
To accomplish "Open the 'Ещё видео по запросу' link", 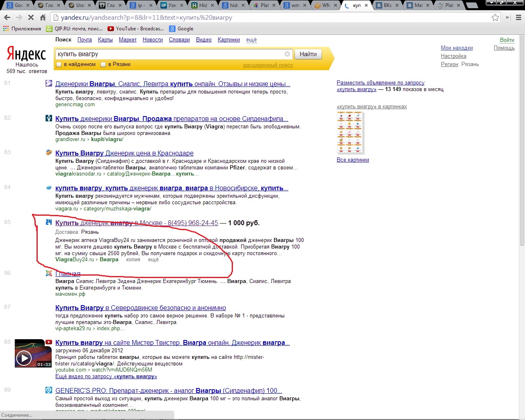I will point(106,377).
